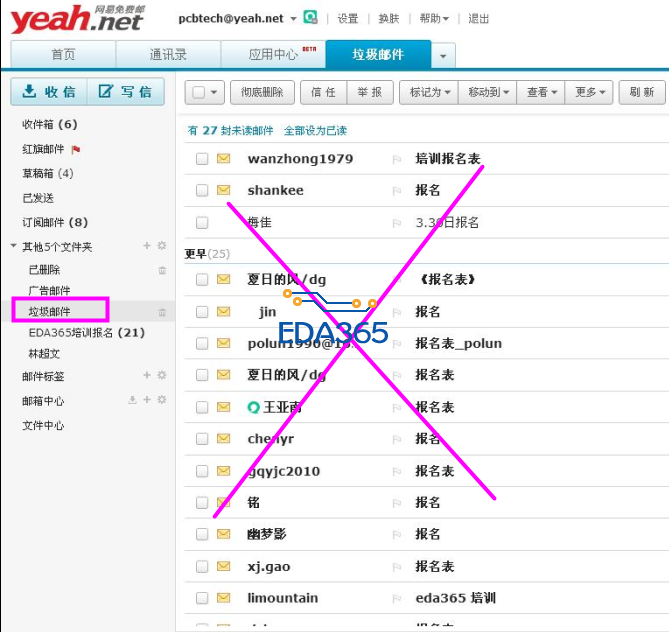Click the green chat icon next to account name

tap(310, 17)
